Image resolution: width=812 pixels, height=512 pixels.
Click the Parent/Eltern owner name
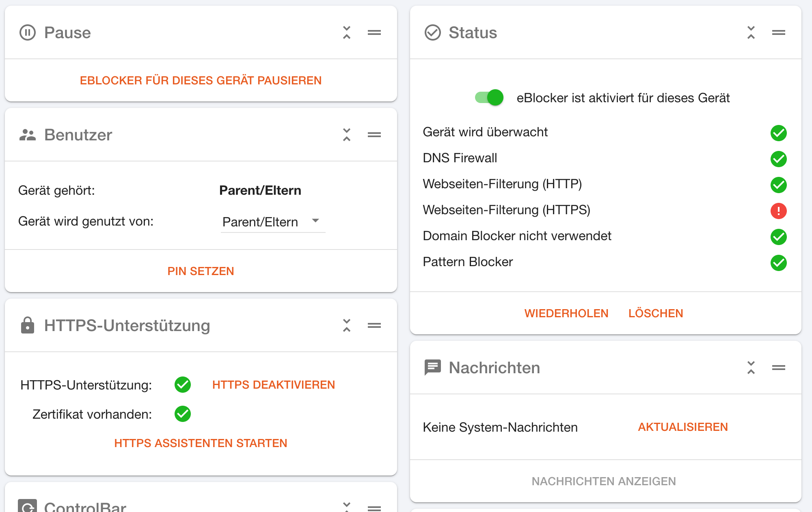point(260,190)
